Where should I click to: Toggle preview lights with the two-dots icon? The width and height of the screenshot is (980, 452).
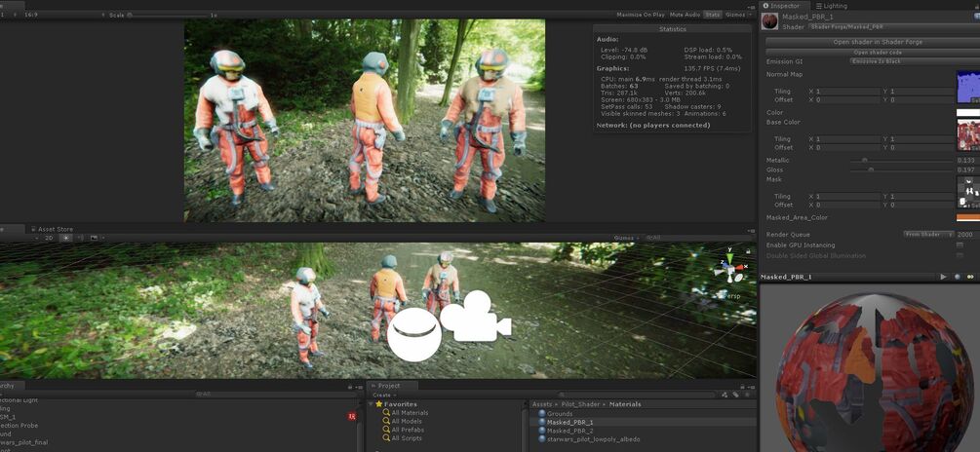point(970,277)
